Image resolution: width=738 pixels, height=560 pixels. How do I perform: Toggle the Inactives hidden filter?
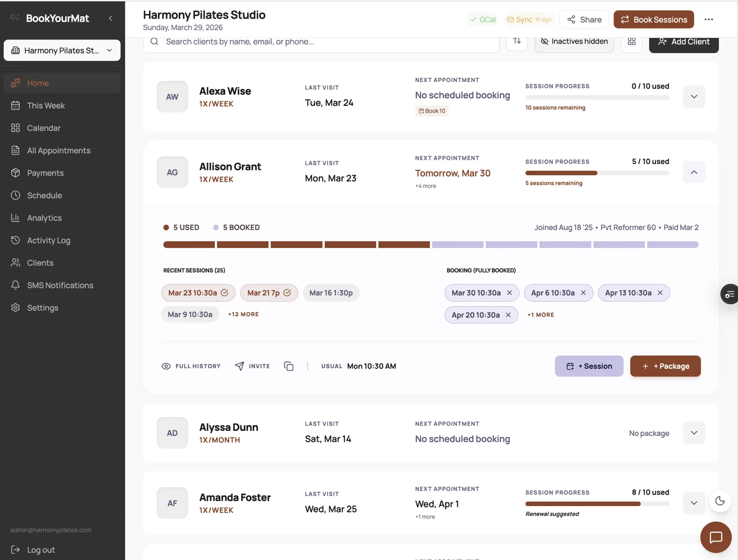[x=574, y=41]
